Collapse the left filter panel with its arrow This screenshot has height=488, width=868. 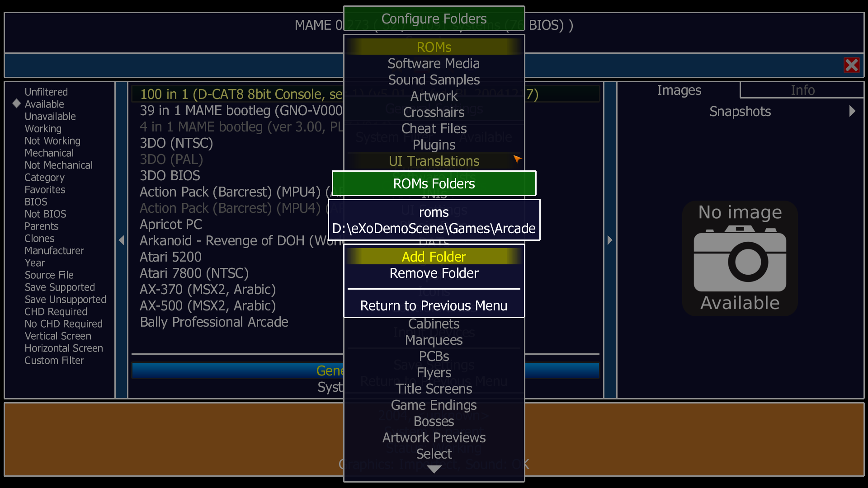(x=121, y=240)
